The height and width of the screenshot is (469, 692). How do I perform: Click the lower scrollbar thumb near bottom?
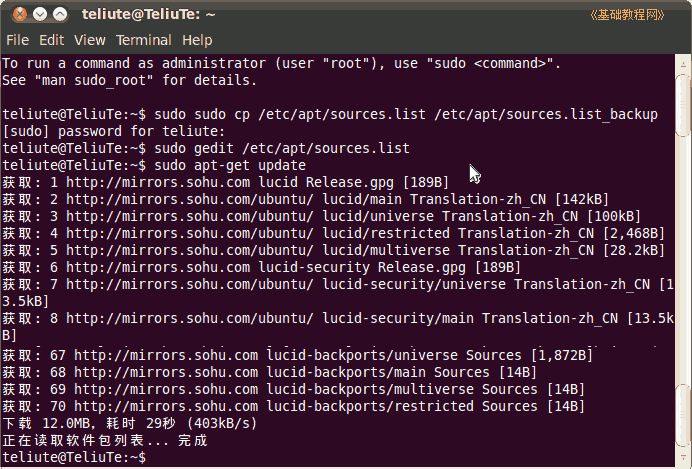coord(683,416)
